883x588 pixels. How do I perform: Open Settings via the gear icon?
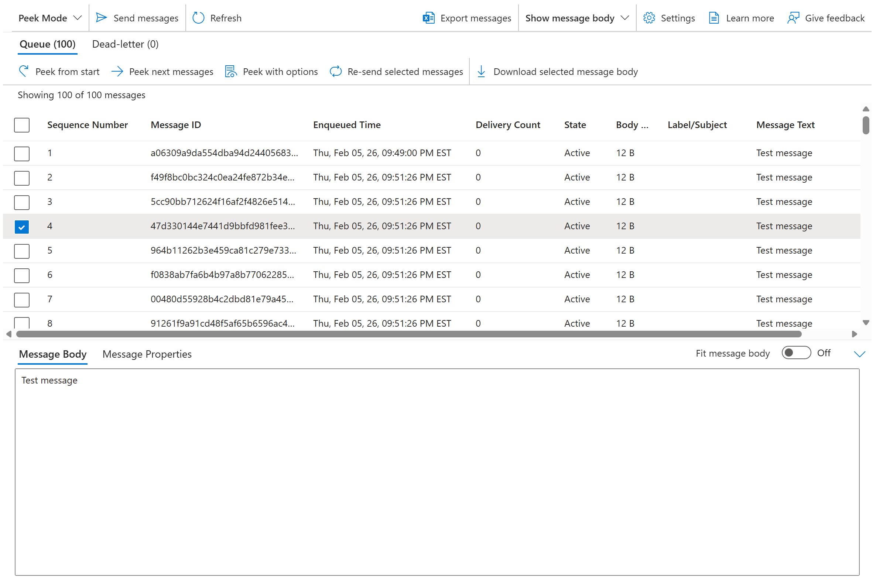click(648, 18)
